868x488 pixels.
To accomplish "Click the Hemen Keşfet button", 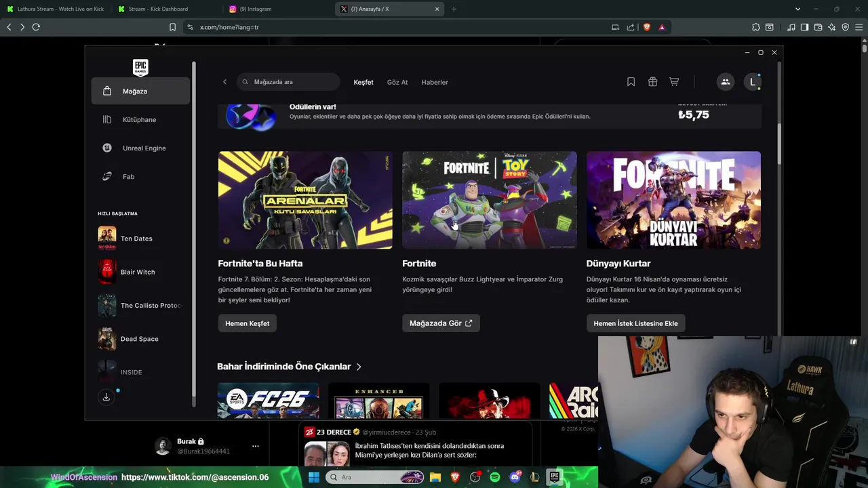I will pyautogui.click(x=248, y=323).
